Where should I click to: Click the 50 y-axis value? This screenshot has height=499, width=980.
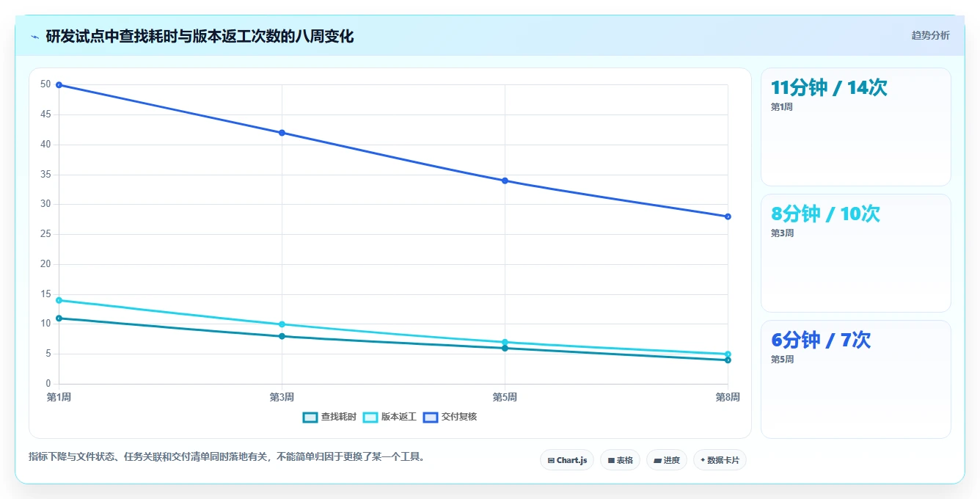click(x=45, y=84)
